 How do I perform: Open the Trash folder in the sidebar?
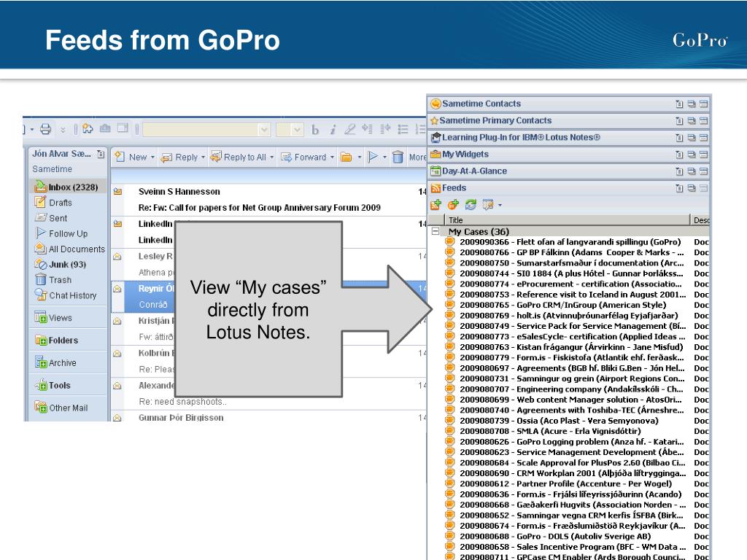click(53, 280)
